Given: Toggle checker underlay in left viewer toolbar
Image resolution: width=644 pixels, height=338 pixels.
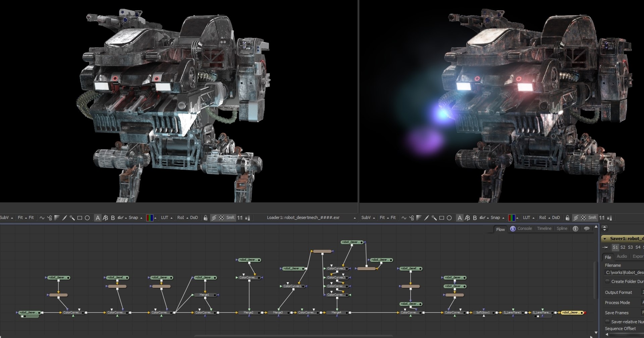Looking at the screenshot, I should [222, 218].
